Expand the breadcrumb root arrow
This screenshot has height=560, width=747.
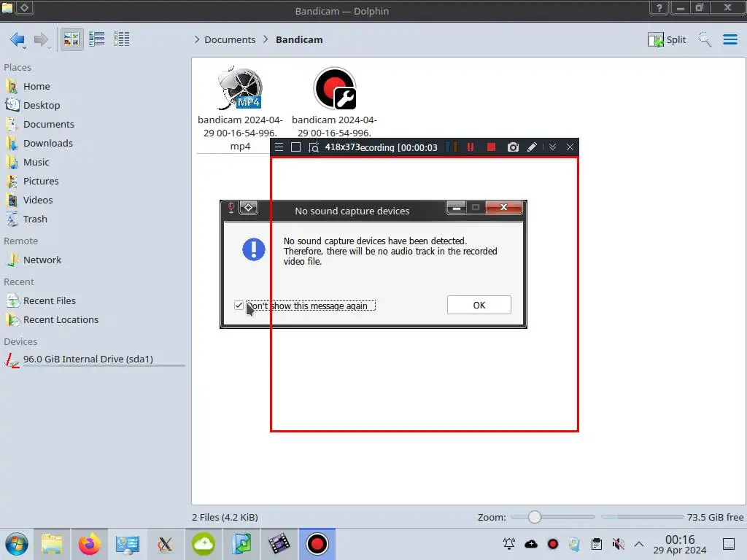[197, 39]
